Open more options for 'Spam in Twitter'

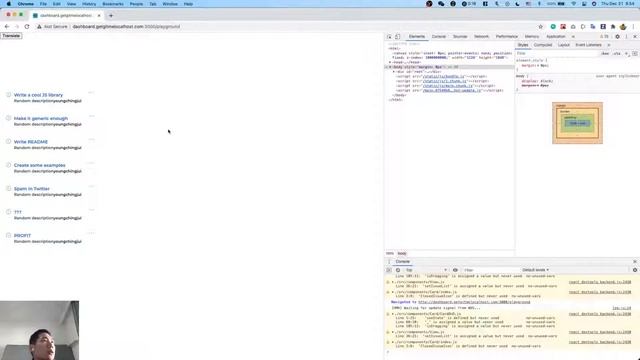tap(91, 187)
